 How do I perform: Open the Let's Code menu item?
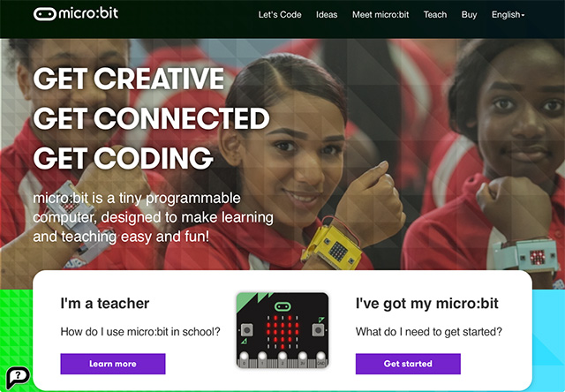(280, 15)
